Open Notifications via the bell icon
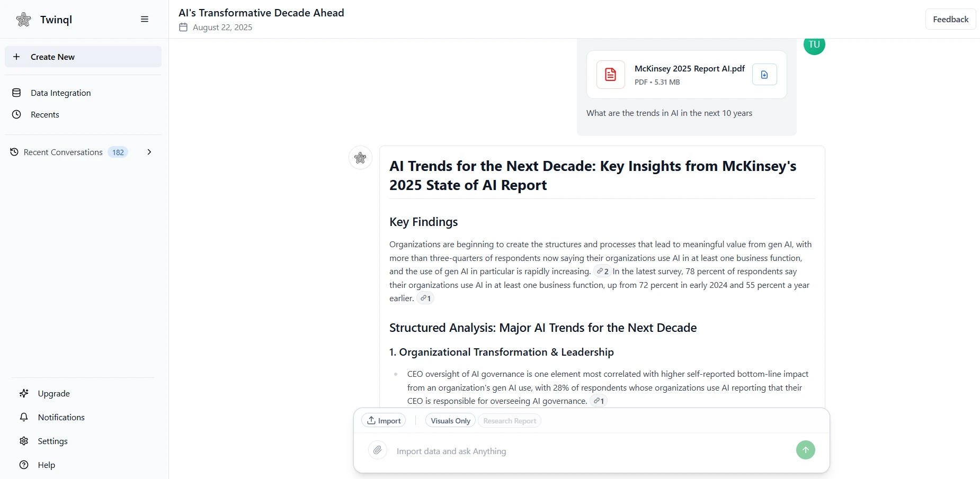This screenshot has height=479, width=980. (24, 417)
